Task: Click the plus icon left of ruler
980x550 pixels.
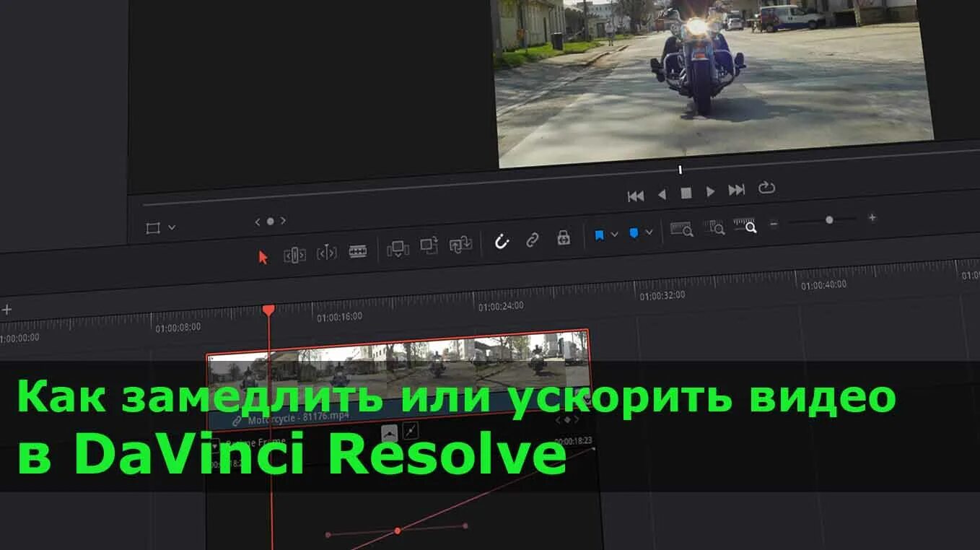Action: 6,310
